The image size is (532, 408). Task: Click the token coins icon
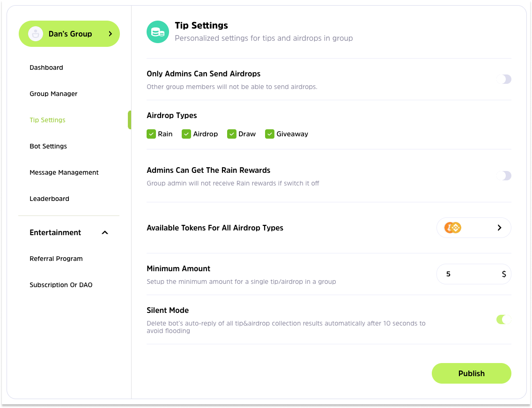pos(453,228)
